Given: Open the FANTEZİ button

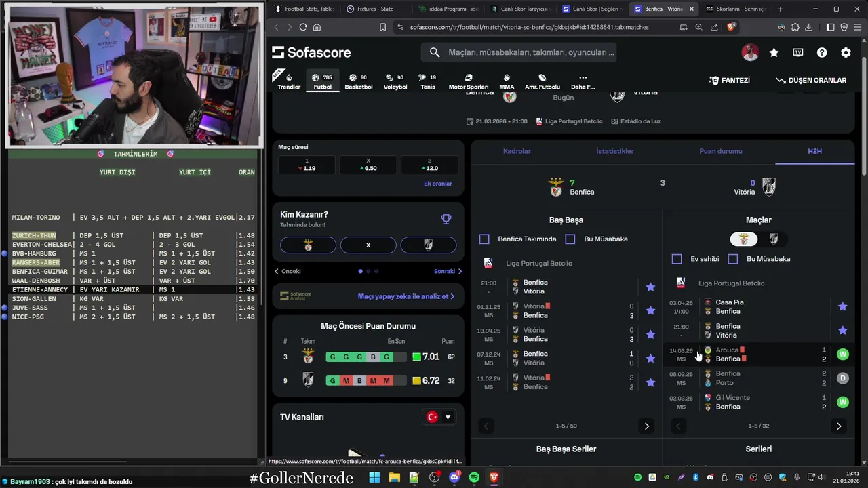Looking at the screenshot, I should point(730,80).
